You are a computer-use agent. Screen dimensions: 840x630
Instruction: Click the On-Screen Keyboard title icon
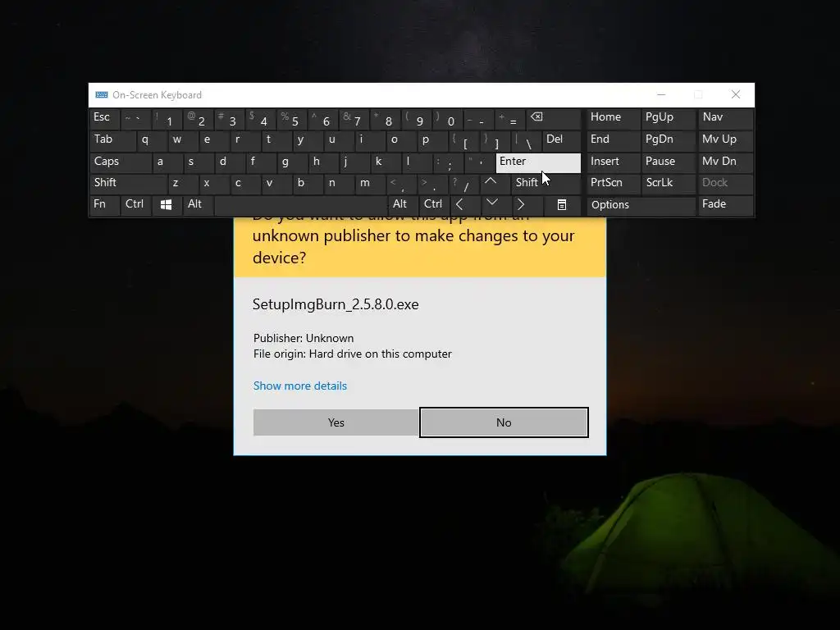click(101, 95)
